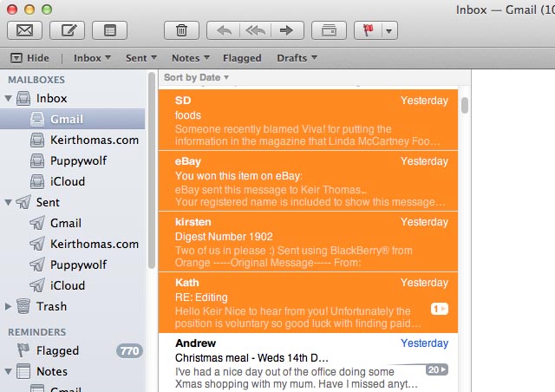Click the Reply All double-arrow icon
Viewport: 555px width, 392px height.
[254, 30]
